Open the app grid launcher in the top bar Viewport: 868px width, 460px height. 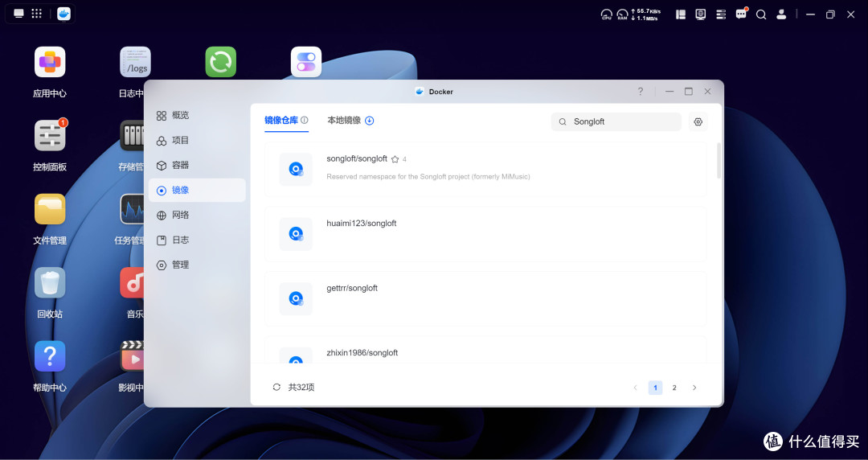36,14
